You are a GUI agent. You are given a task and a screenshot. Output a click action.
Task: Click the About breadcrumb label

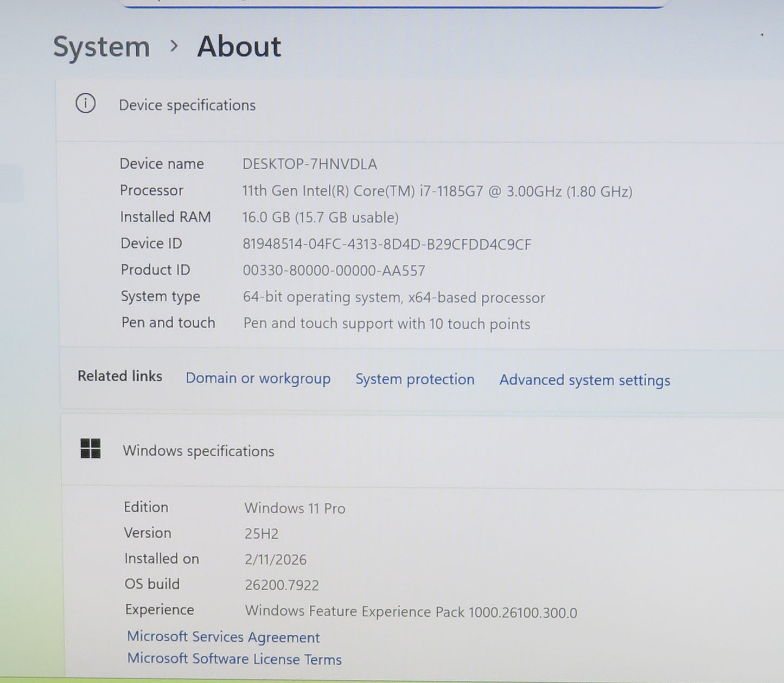coord(240,47)
